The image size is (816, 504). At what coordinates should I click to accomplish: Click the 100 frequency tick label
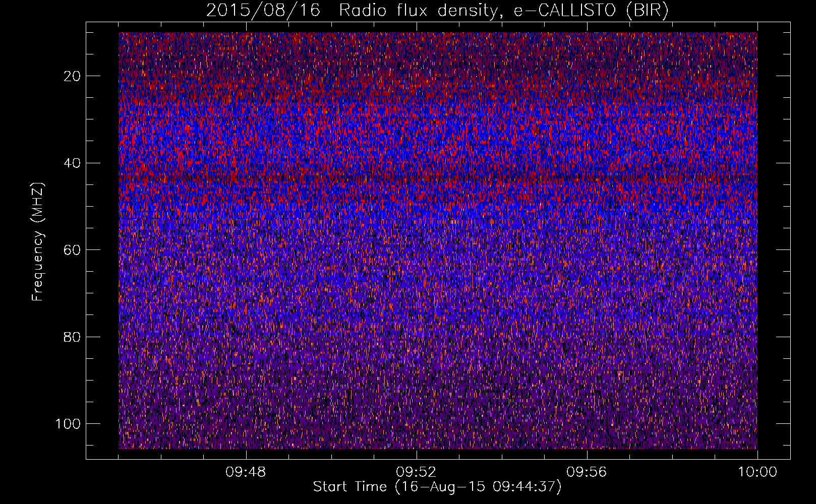pyautogui.click(x=68, y=424)
